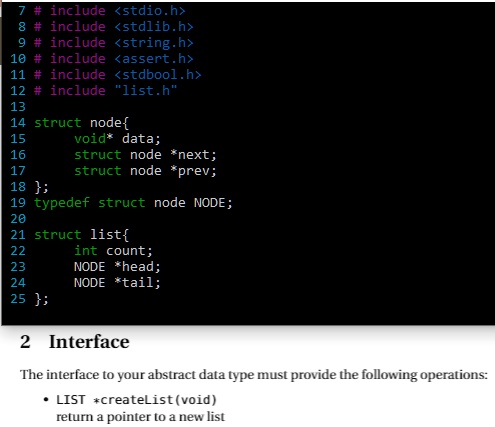Click the sentence starting 'The interface to your'
This screenshot has height=427, width=495.
(254, 375)
